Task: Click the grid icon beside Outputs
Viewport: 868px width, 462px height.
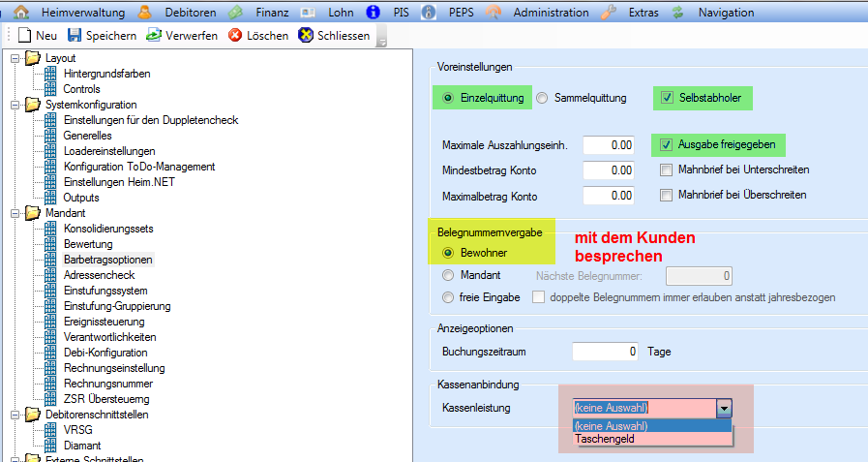Action: [50, 198]
